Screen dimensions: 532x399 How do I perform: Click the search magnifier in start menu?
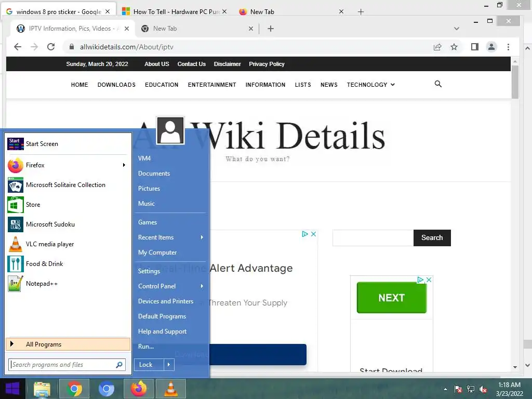tap(119, 365)
